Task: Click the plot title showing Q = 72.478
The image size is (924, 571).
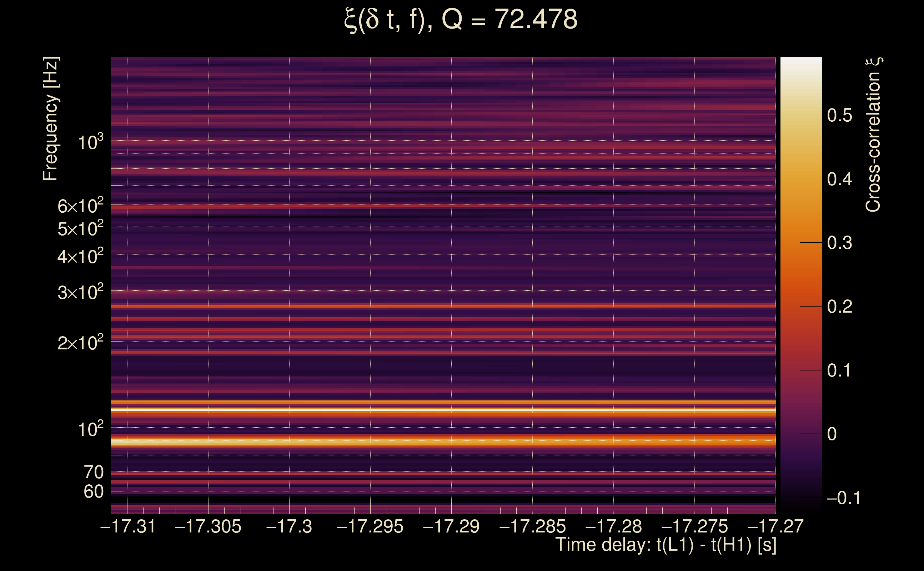Action: coord(461,20)
